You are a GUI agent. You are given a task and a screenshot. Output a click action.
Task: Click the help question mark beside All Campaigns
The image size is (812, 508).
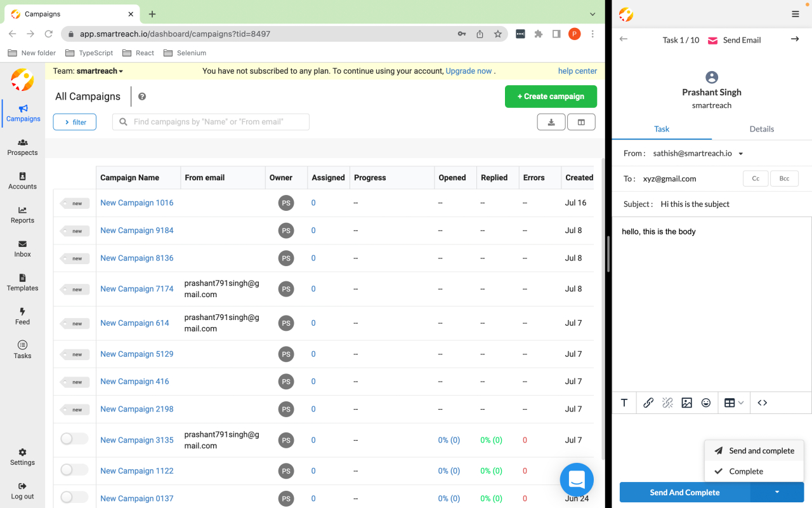pyautogui.click(x=142, y=97)
